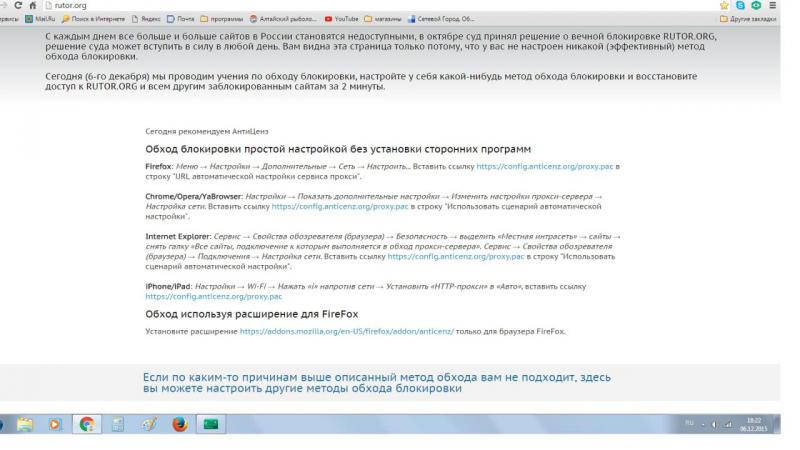
Task: Open proxy.pac link in the Firefox instructions
Action: [544, 166]
